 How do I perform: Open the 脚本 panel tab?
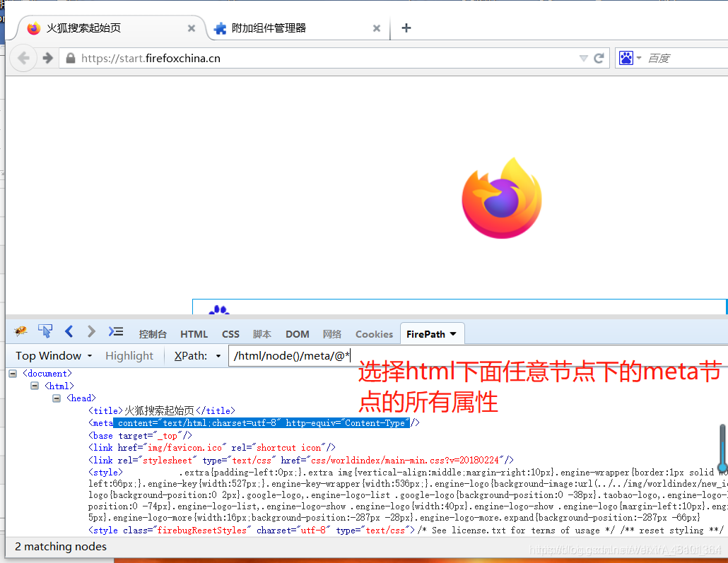click(262, 334)
